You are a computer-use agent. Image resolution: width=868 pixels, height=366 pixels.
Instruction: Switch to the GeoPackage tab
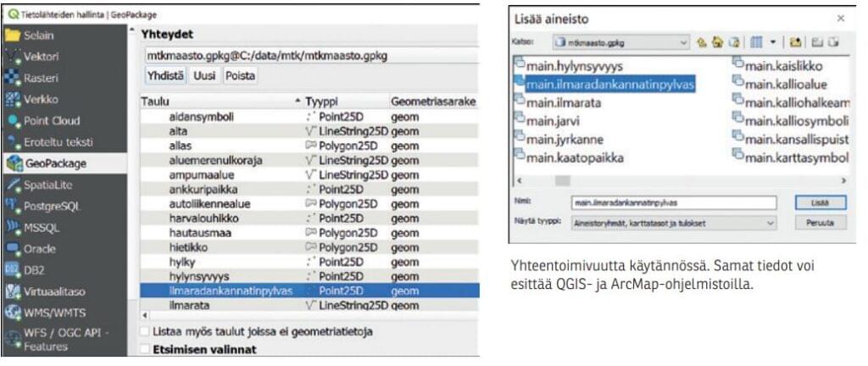click(x=13, y=164)
